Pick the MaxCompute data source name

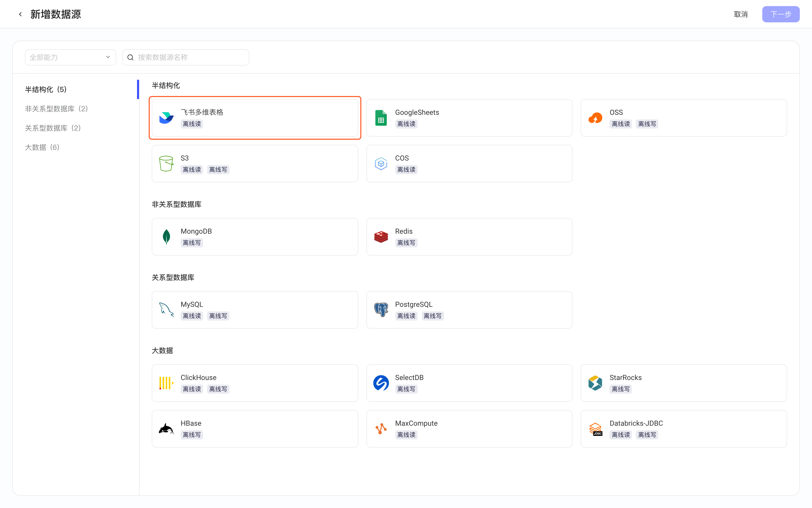pyautogui.click(x=416, y=423)
